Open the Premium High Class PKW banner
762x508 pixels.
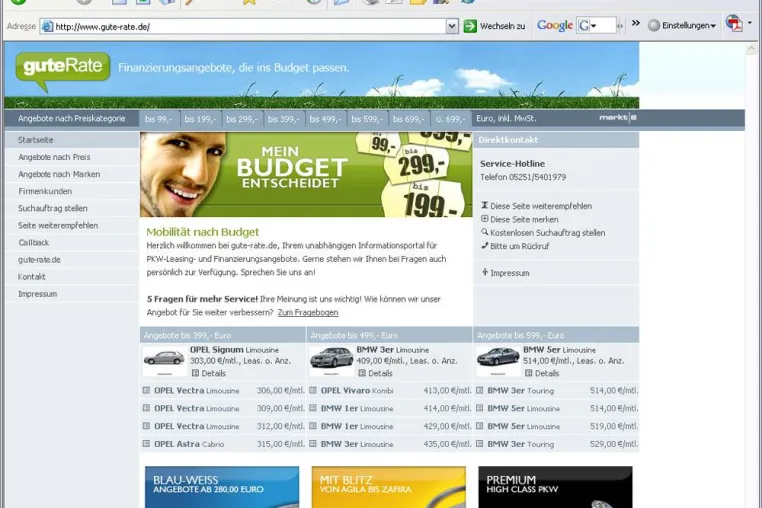click(555, 487)
